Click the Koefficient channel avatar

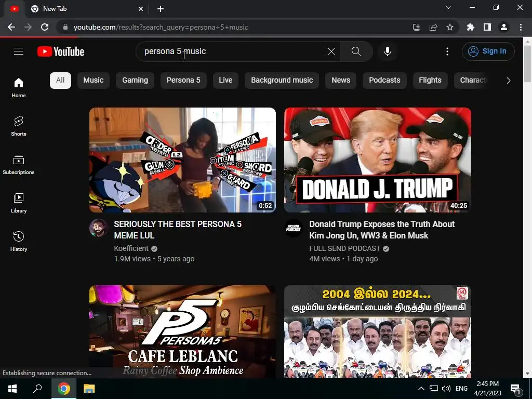[x=99, y=228]
